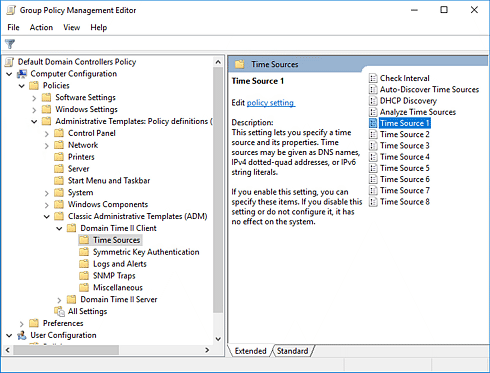Click the Time Sources header folder icon
The width and height of the screenshot is (490, 373).
(240, 64)
